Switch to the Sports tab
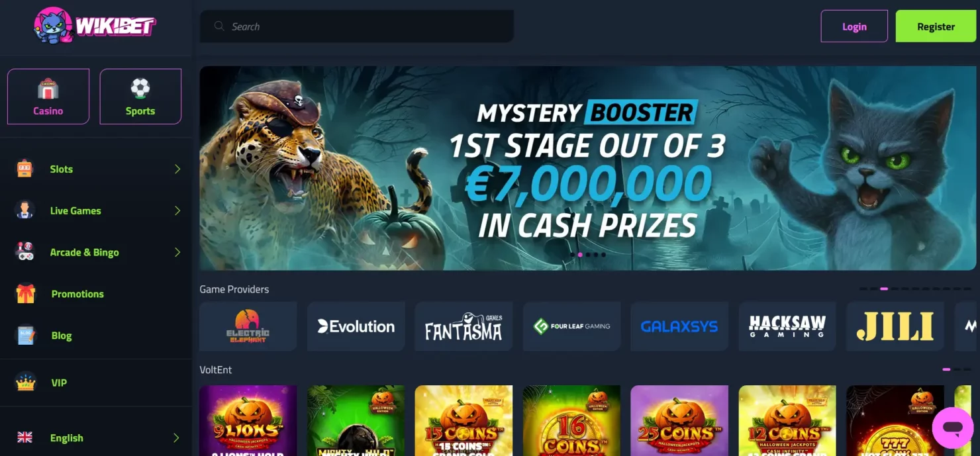The image size is (980, 456). point(140,97)
